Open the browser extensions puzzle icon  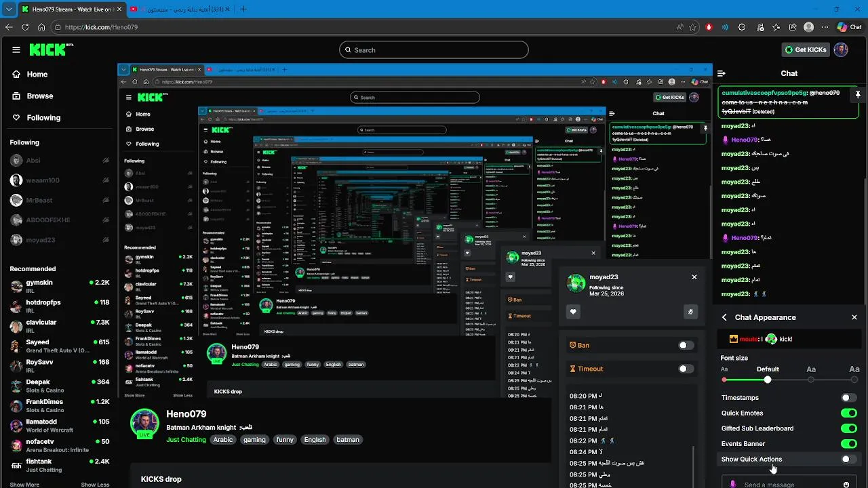[741, 27]
